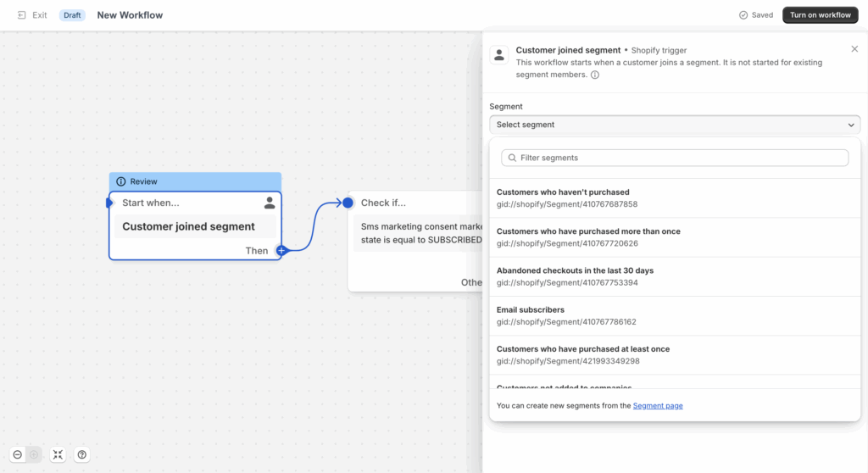Select the Sms marketing consent condition text
Image resolution: width=868 pixels, height=473 pixels.
[x=420, y=233]
